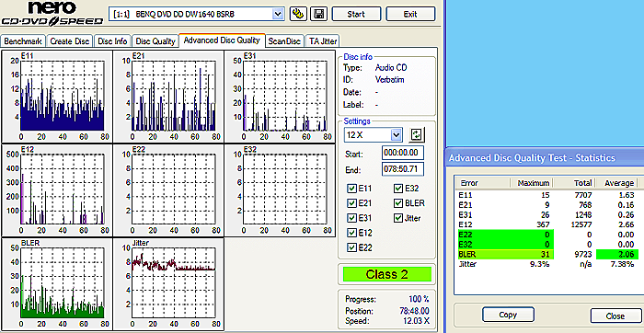The image size is (644, 333).
Task: Click the Class 2 quality indicator
Action: coord(387,274)
